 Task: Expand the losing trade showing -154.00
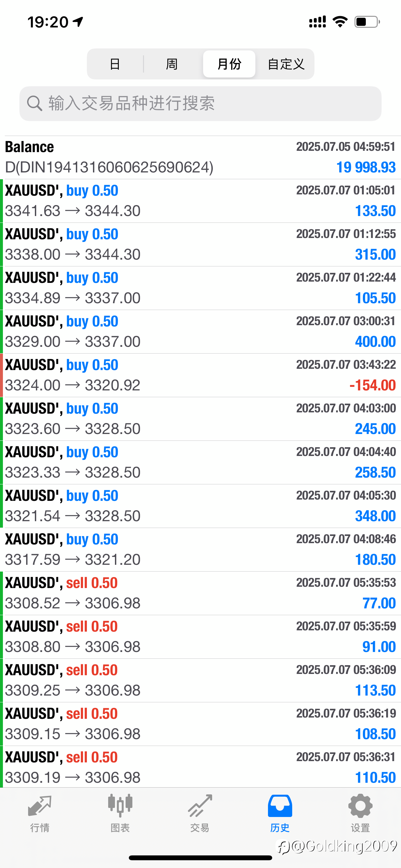(x=200, y=375)
